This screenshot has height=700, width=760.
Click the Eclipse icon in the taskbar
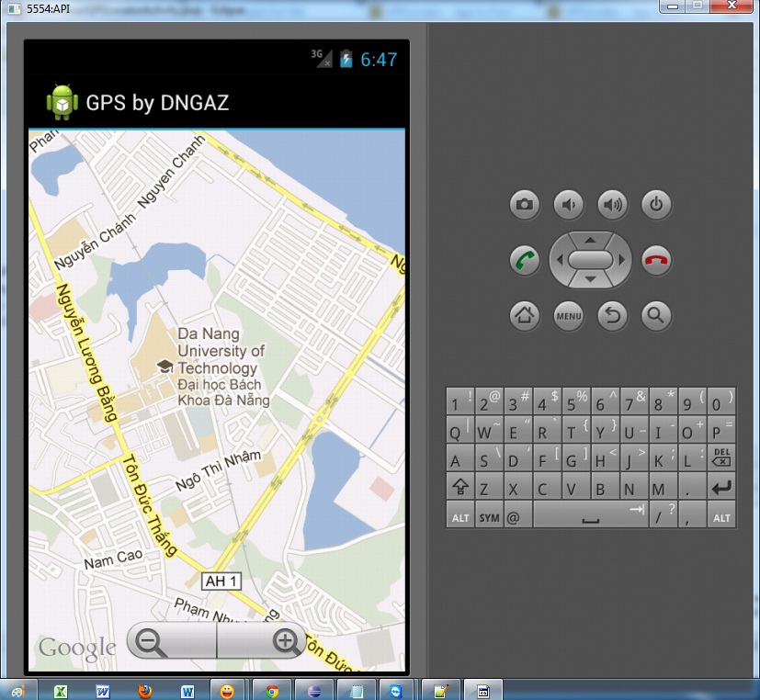[x=314, y=690]
